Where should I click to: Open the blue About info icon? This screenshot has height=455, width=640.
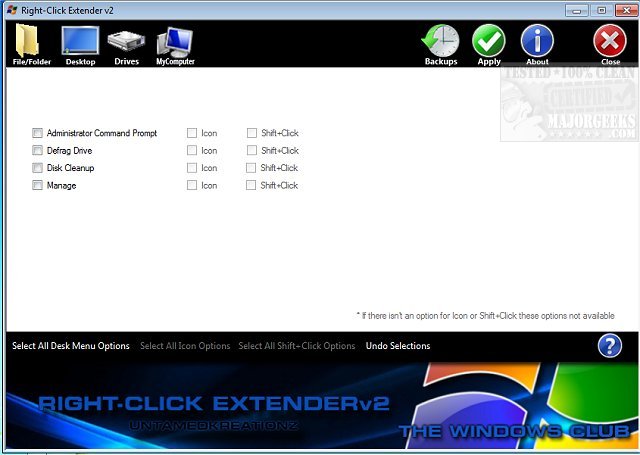click(x=537, y=45)
